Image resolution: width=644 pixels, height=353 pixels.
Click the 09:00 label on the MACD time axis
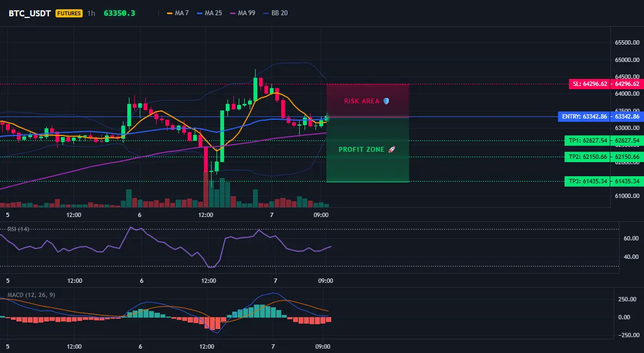point(323,347)
